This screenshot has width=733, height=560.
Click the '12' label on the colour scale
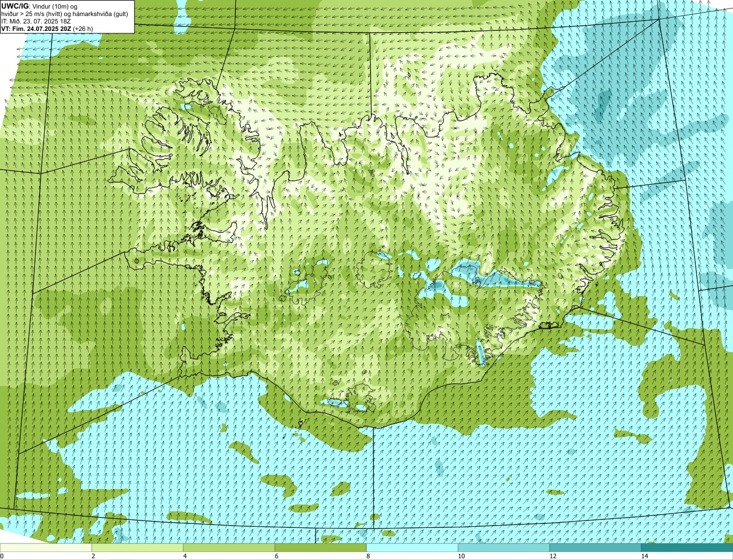(x=553, y=556)
